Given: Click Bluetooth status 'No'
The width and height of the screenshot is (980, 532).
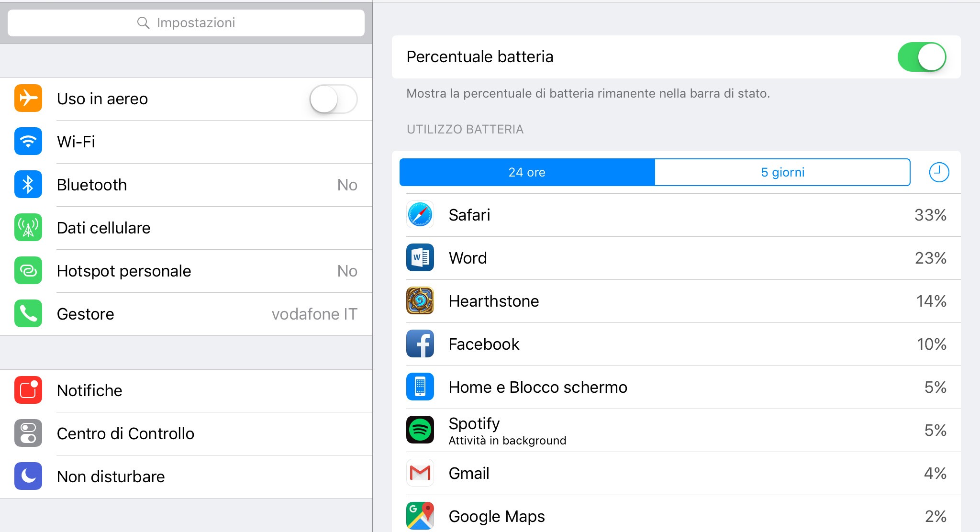Looking at the screenshot, I should pos(347,185).
